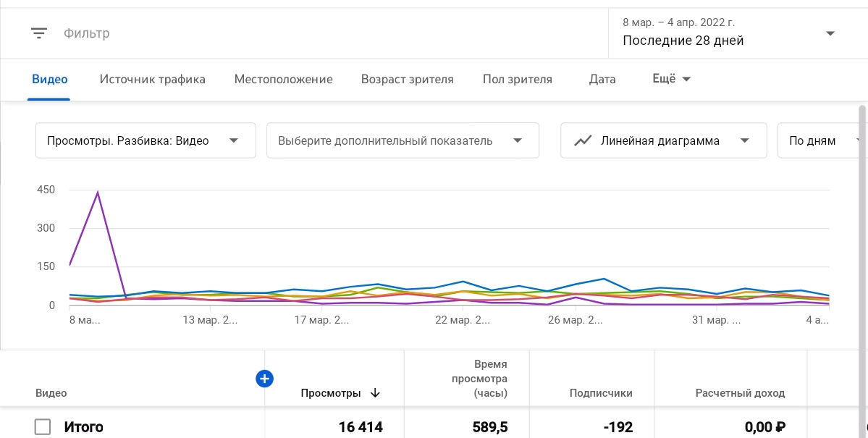The height and width of the screenshot is (438, 868).
Task: Click the line chart type icon
Action: (583, 140)
